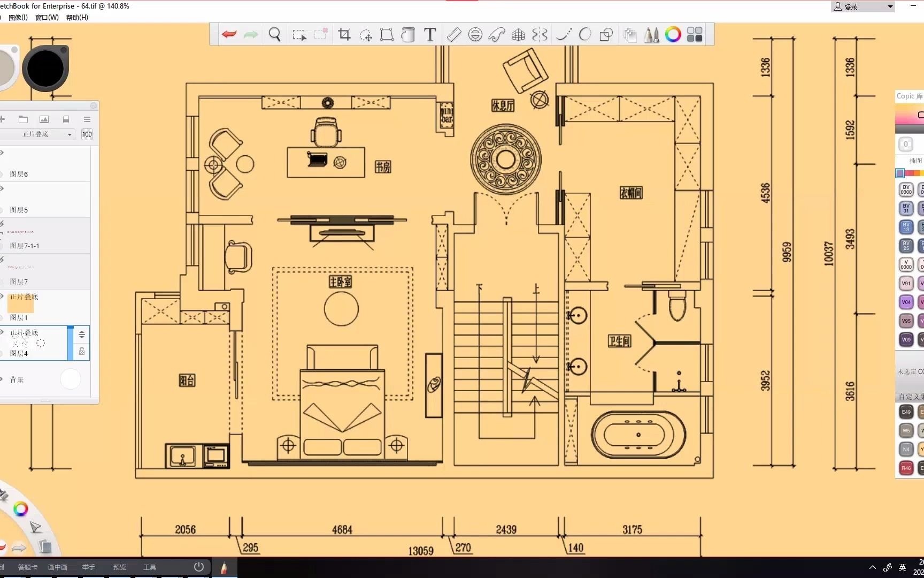Viewport: 924px width, 578px height.
Task: Select the Crop tool
Action: [x=344, y=35]
